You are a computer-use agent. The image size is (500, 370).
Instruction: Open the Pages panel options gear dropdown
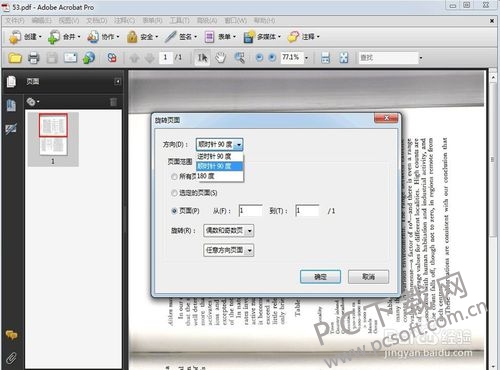[33, 102]
